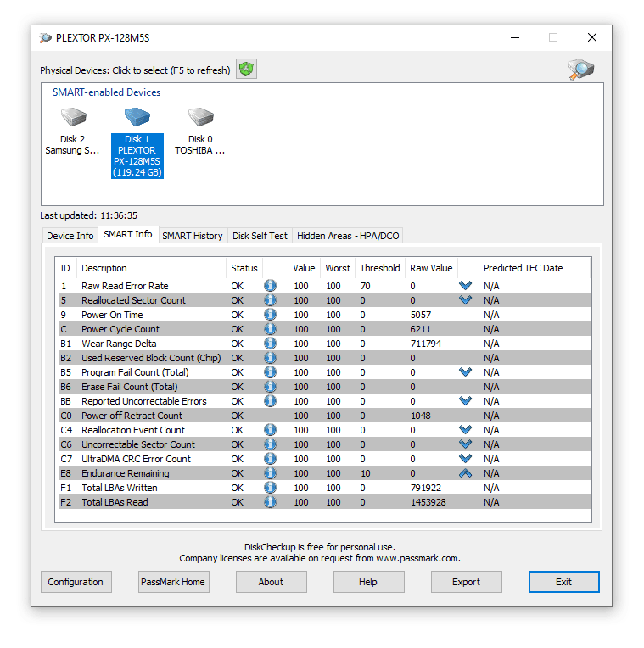Open info icon for Uncorrectable Sector Count
This screenshot has width=644, height=648.
[271, 444]
